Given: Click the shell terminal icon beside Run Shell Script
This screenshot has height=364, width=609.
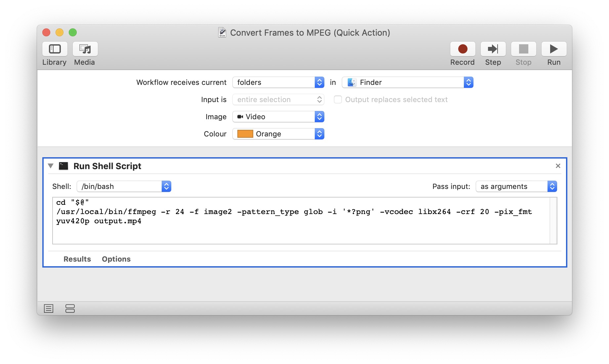Looking at the screenshot, I should click(x=63, y=166).
